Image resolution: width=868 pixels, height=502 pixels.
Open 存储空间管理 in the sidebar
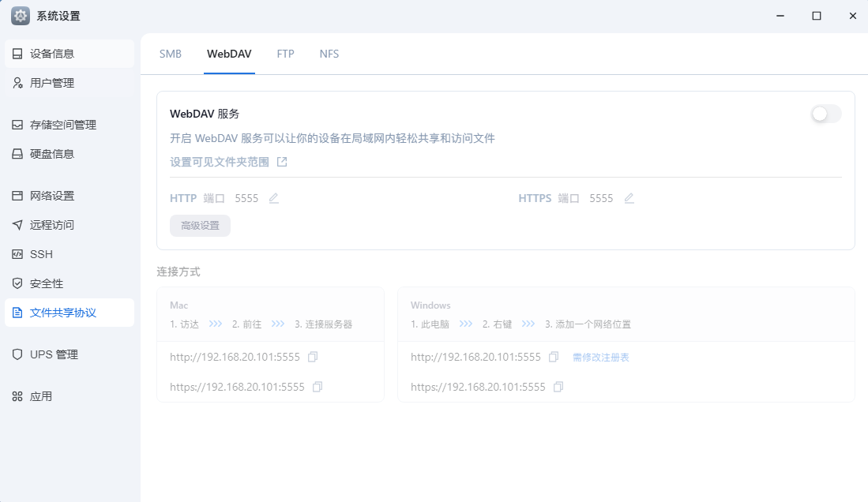coord(70,125)
